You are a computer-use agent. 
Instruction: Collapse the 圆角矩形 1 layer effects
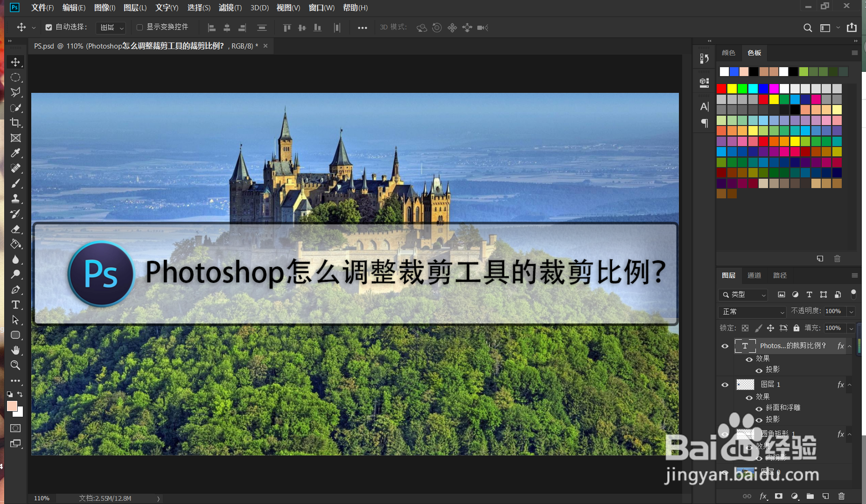850,434
